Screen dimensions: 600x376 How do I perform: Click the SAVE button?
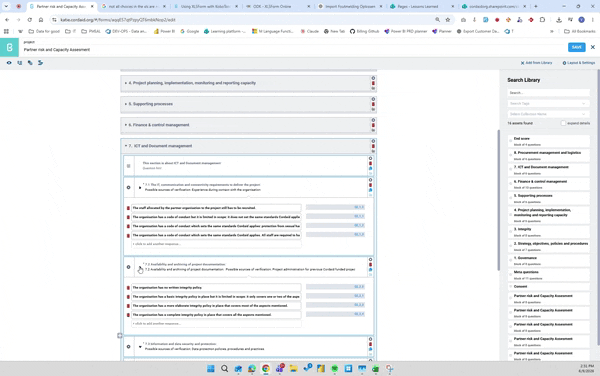[577, 47]
